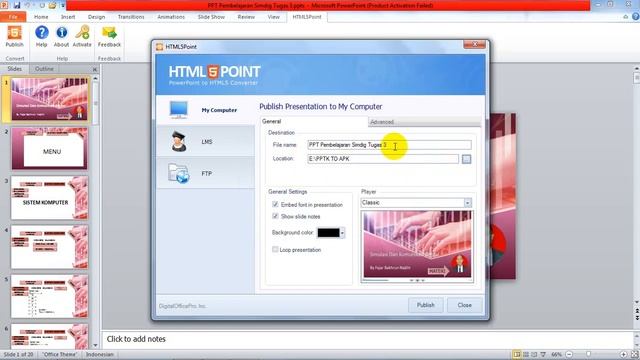Click to add notes area
The image size is (640, 360).
(x=367, y=339)
